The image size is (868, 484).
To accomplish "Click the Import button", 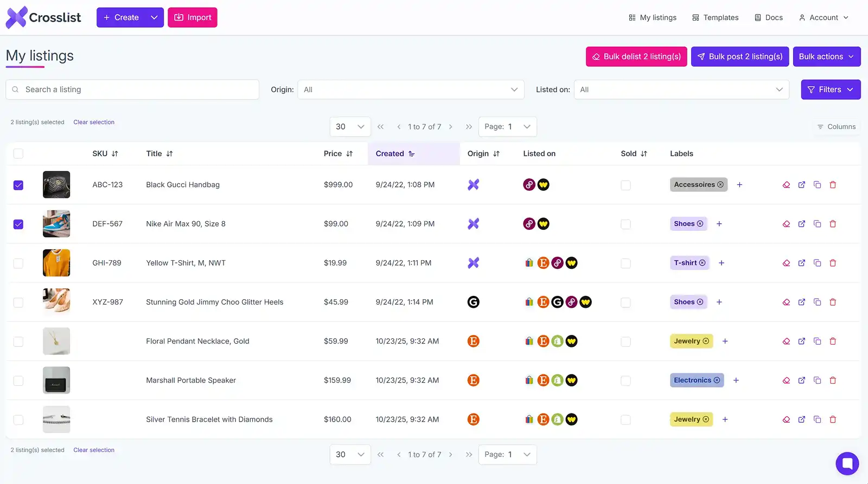I will click(x=193, y=17).
